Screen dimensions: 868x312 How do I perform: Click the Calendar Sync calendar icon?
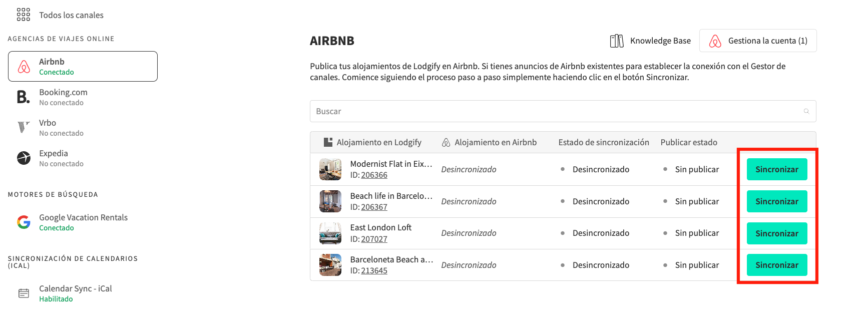point(24,293)
